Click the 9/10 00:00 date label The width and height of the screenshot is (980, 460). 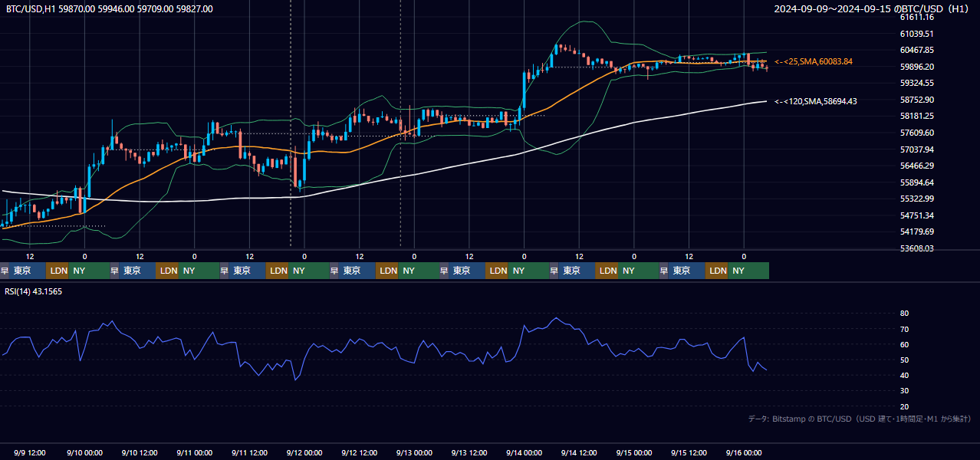(84, 452)
